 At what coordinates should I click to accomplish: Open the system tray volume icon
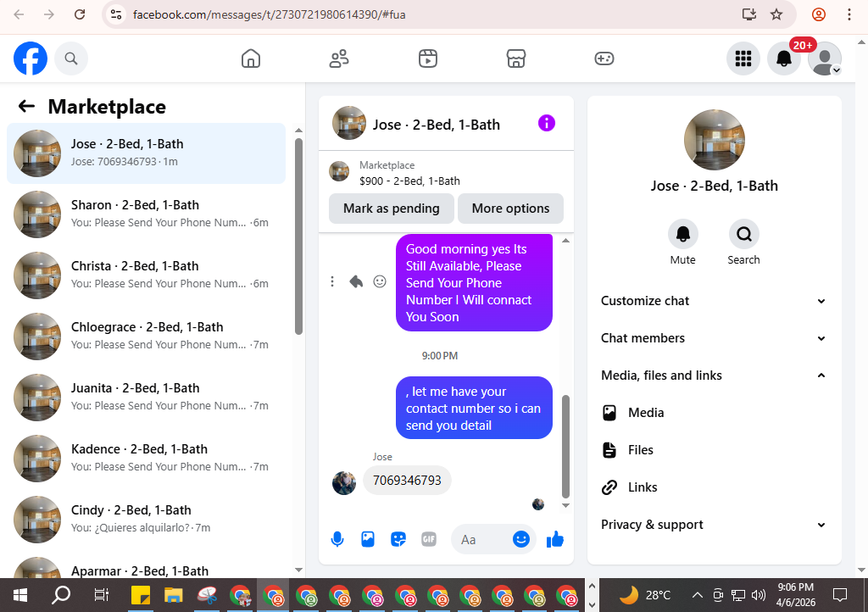pos(759,595)
